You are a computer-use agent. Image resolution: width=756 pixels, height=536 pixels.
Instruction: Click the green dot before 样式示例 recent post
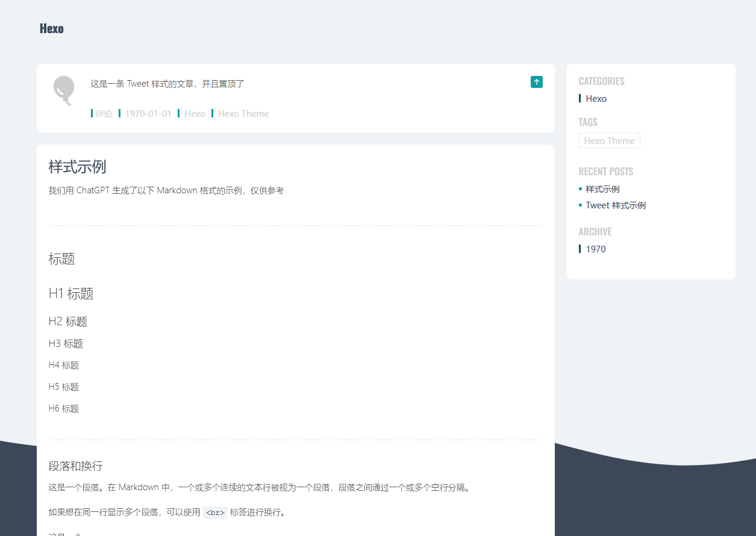click(x=581, y=189)
